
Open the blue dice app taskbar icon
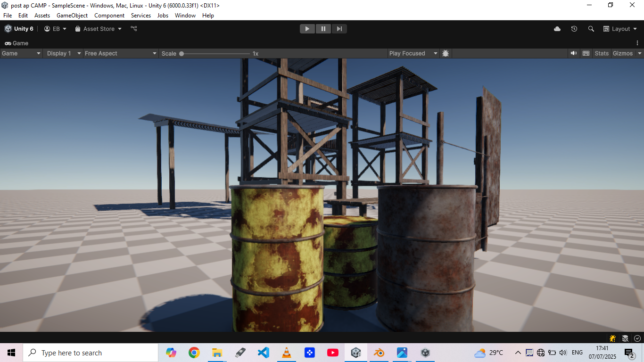(x=309, y=353)
